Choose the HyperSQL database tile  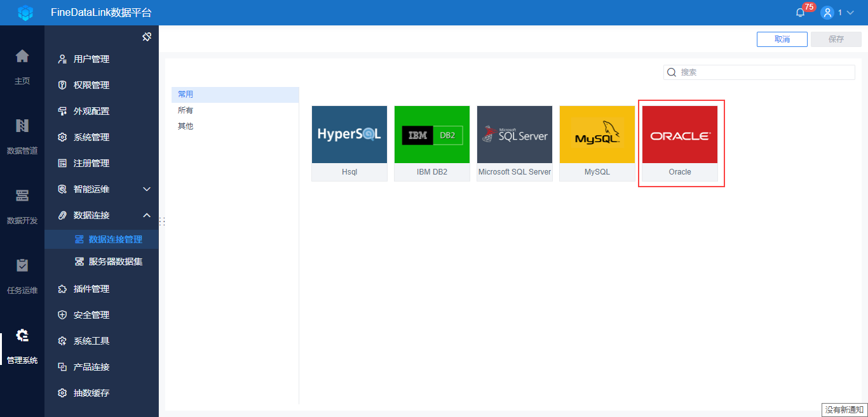349,143
